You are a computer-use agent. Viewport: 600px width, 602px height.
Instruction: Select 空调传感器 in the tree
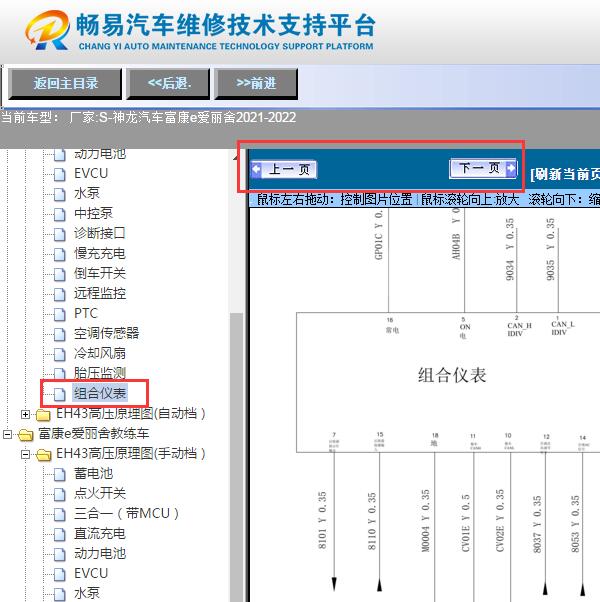pos(106,333)
